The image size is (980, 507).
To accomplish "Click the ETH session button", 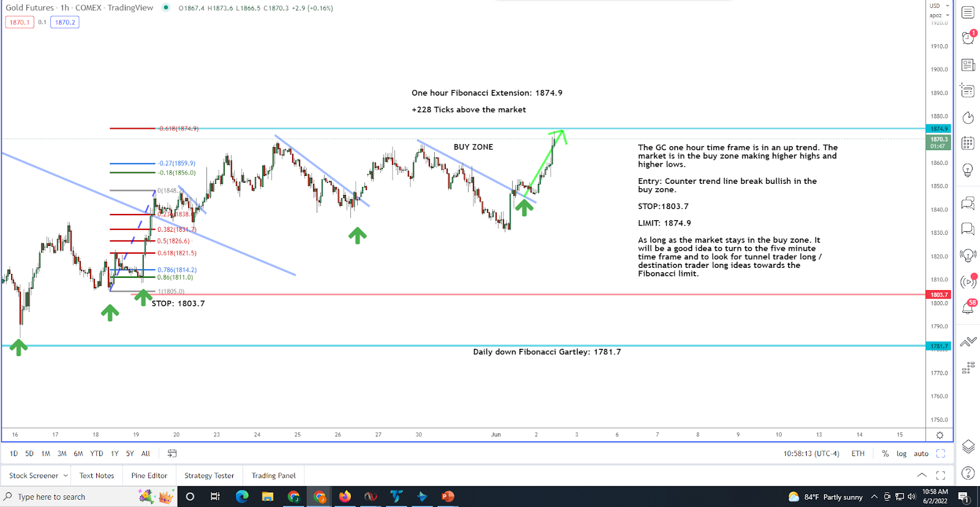I will (x=858, y=454).
